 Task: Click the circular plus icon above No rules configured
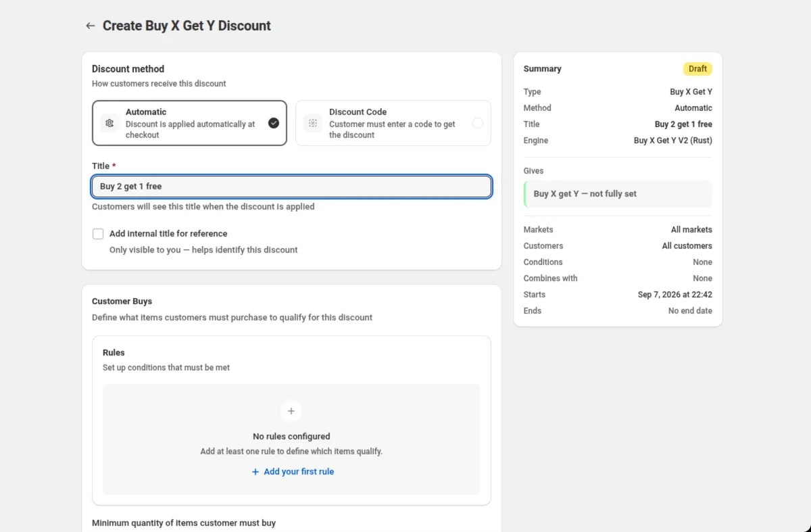coord(291,411)
